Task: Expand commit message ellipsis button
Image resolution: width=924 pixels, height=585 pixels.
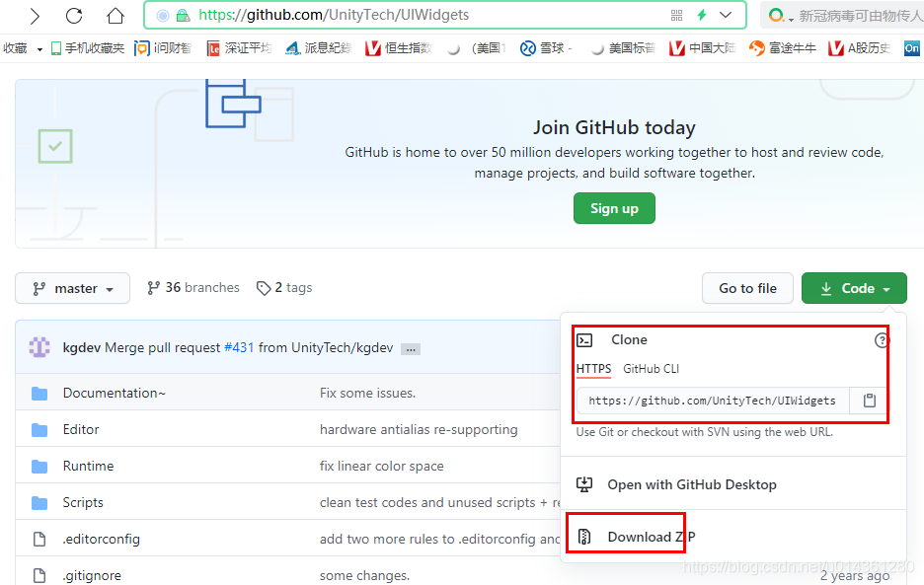Action: click(x=411, y=349)
